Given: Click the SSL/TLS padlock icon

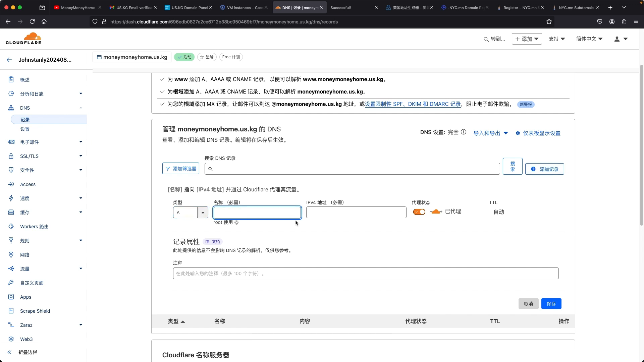Looking at the screenshot, I should tap(11, 156).
